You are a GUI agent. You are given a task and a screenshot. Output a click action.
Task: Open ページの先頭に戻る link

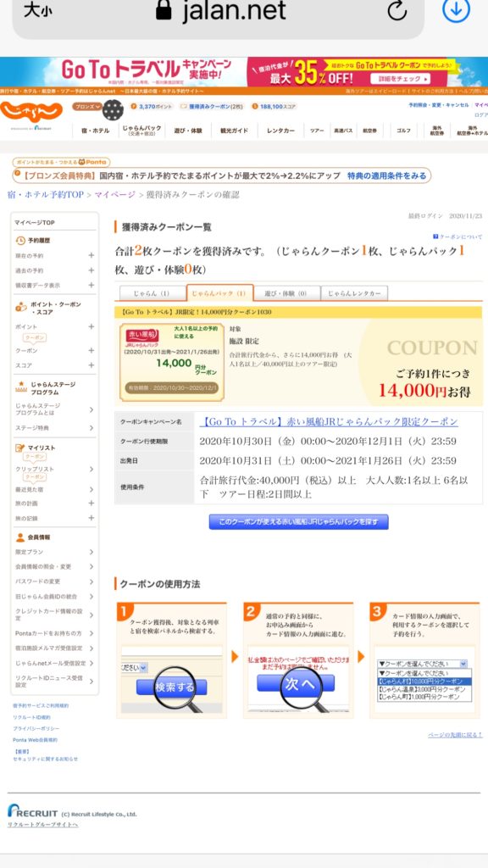coord(455,735)
